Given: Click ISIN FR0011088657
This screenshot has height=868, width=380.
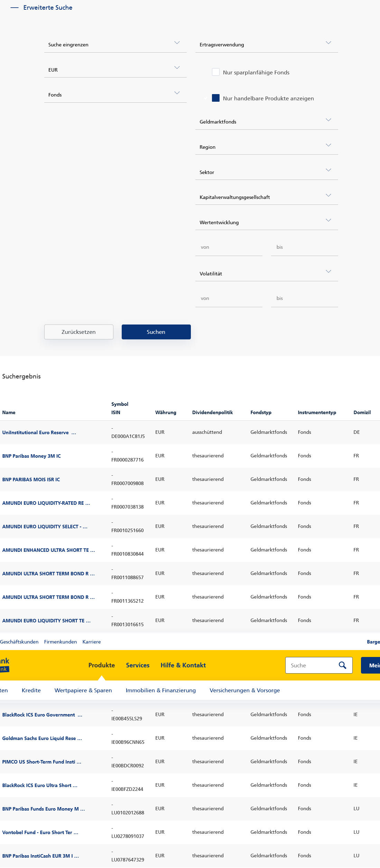Looking at the screenshot, I should [127, 577].
